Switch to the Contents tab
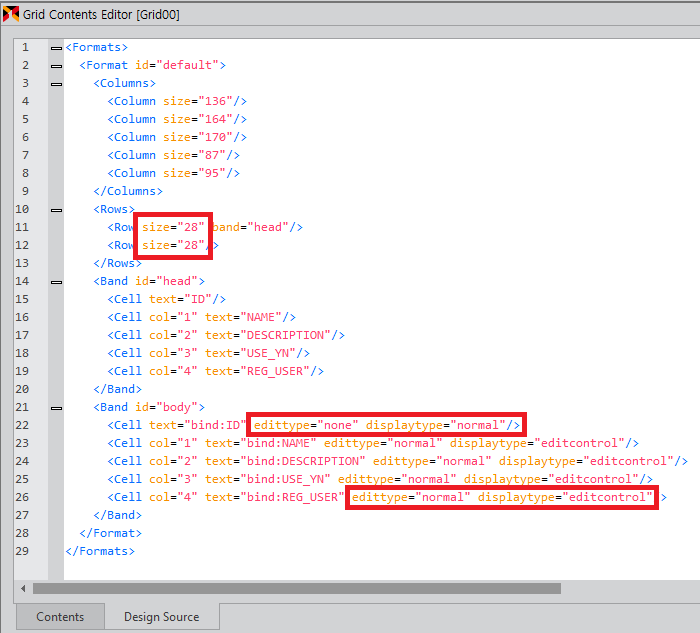This screenshot has width=700, height=633. click(x=60, y=617)
